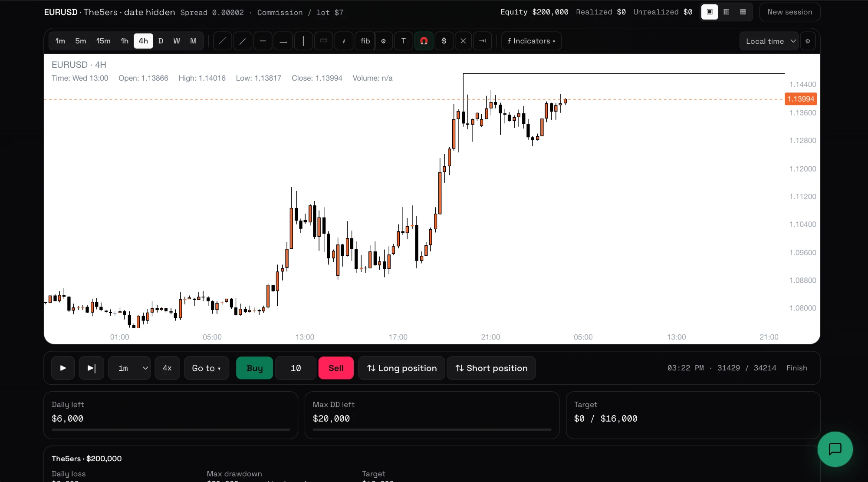
Task: Open the 1m replay step dropdown
Action: coord(129,368)
